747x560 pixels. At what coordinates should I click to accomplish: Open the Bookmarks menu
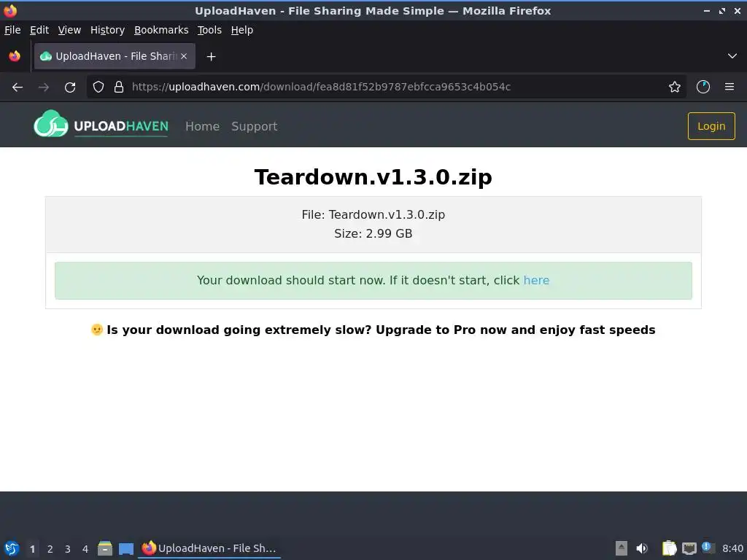[x=161, y=30]
